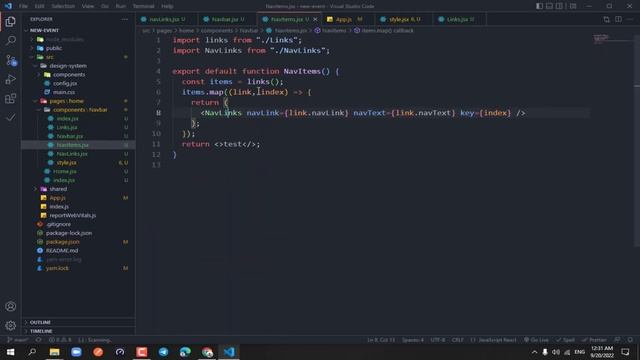Screen dimensions: 640x360
Task: Expand the TIMELINE section
Action: pyautogui.click(x=78, y=331)
